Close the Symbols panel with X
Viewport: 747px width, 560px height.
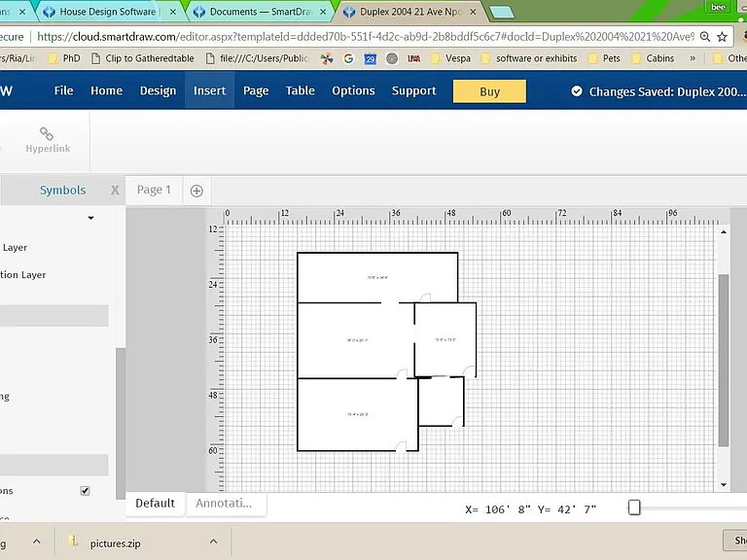tap(115, 191)
